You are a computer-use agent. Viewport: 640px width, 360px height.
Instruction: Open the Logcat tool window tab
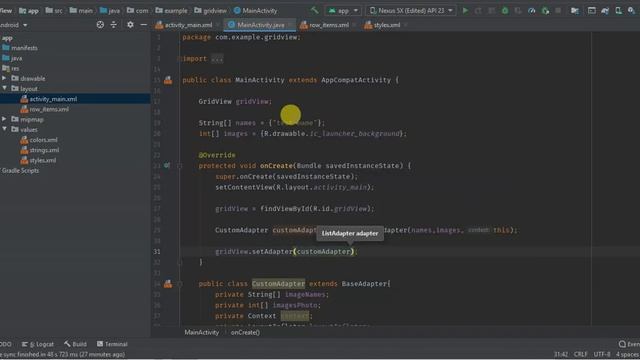pos(38,344)
